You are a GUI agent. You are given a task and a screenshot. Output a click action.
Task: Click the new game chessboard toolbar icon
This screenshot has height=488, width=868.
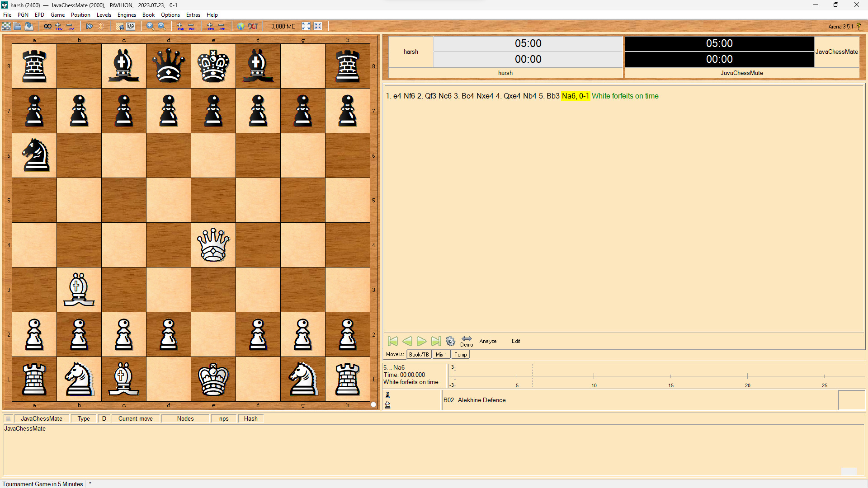6,26
